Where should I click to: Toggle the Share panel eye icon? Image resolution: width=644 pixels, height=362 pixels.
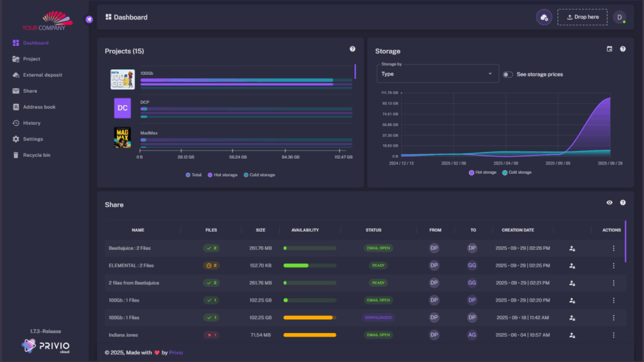point(609,203)
